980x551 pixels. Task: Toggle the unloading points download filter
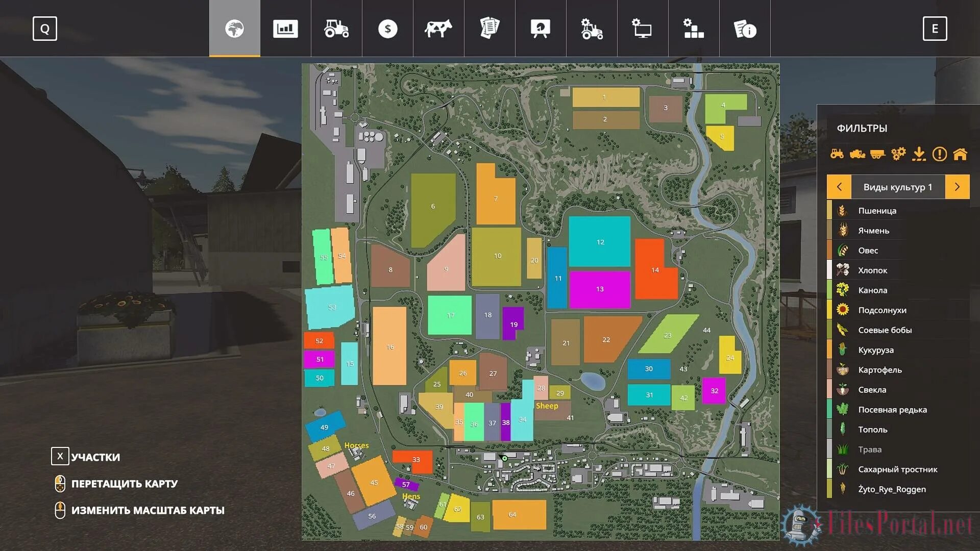click(919, 154)
